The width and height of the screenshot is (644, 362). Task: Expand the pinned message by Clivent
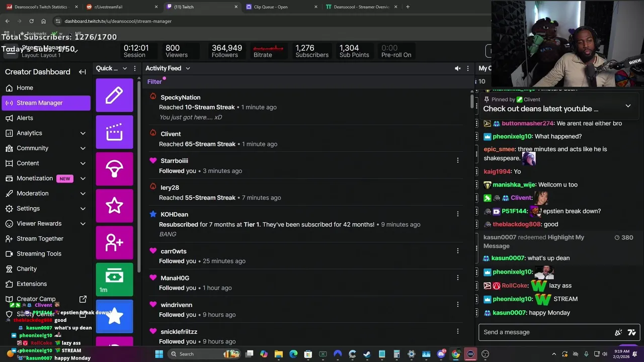628,106
